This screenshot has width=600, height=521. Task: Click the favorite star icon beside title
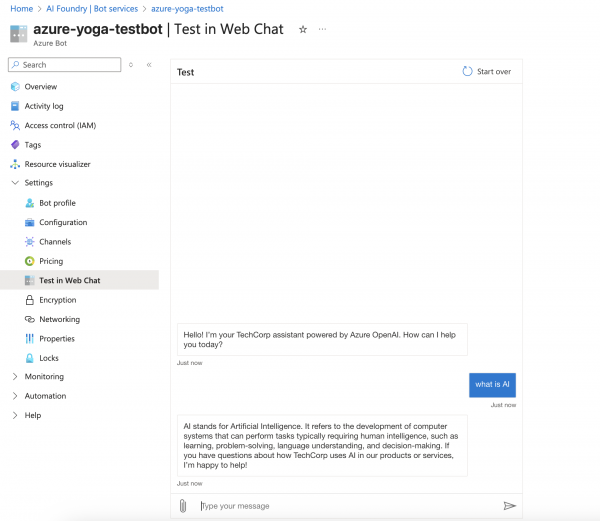[303, 30]
